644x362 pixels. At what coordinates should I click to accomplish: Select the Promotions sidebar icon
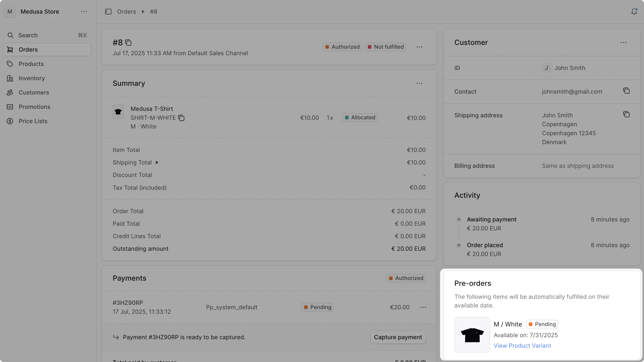[10, 107]
